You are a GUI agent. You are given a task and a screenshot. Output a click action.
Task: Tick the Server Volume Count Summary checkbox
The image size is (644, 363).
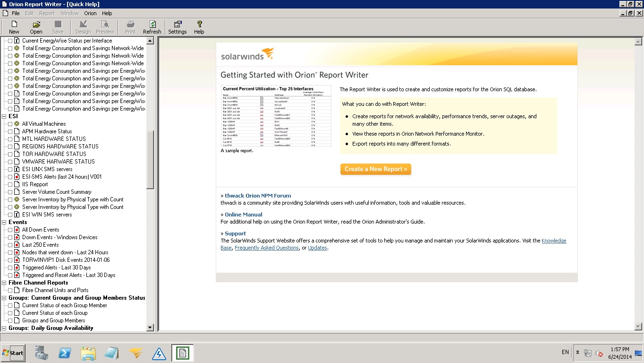[10, 192]
